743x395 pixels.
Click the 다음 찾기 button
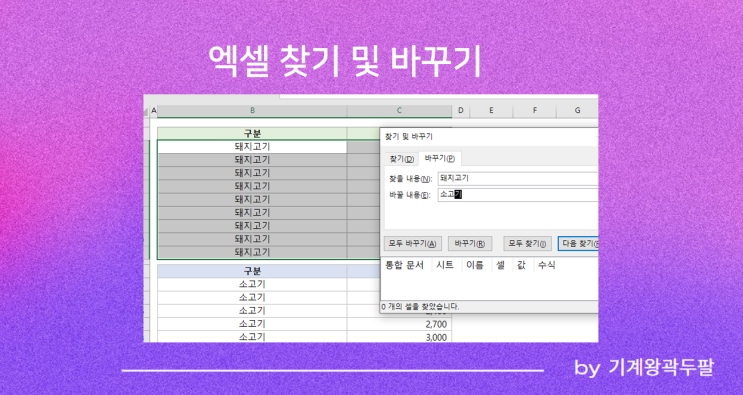pos(578,243)
